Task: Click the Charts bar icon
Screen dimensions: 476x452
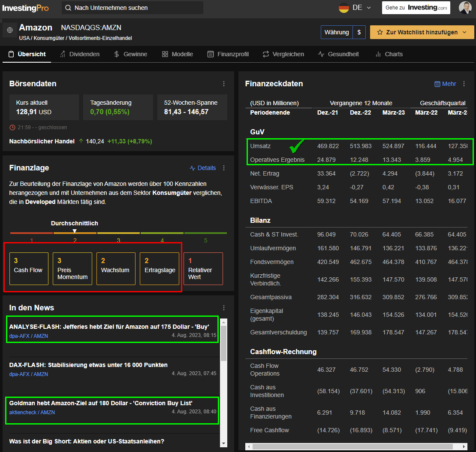Action: (378, 54)
